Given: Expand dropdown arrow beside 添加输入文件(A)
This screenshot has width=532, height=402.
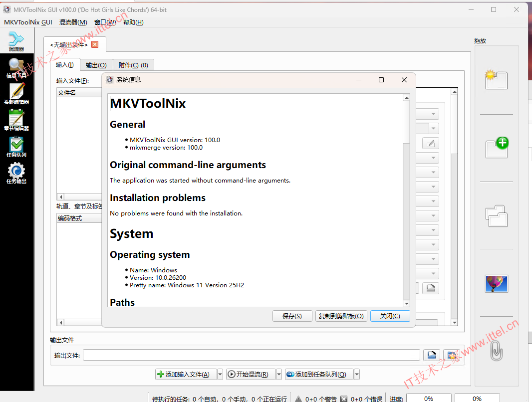Looking at the screenshot, I should pos(220,374).
